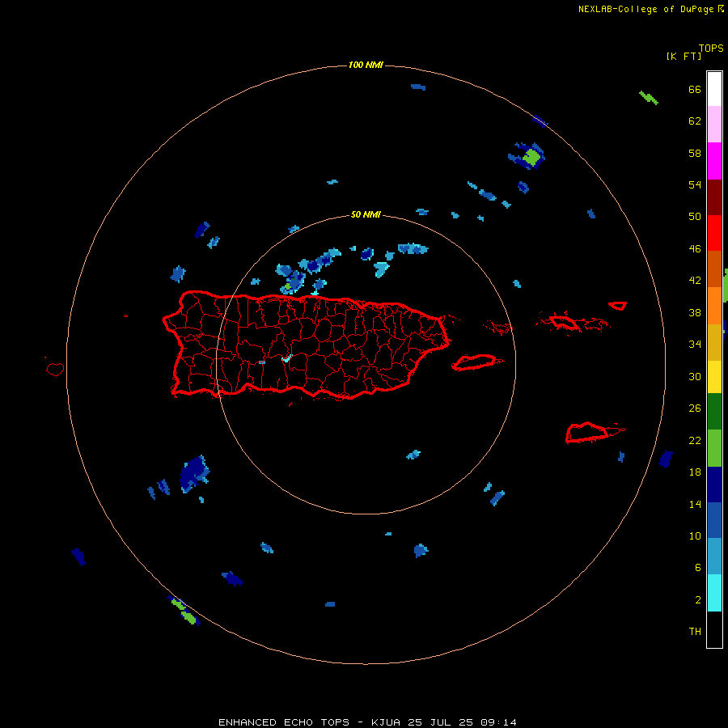Click the Enhanced Echo Tops KJUA caption
Viewport: 728px width, 728px height.
click(x=367, y=722)
